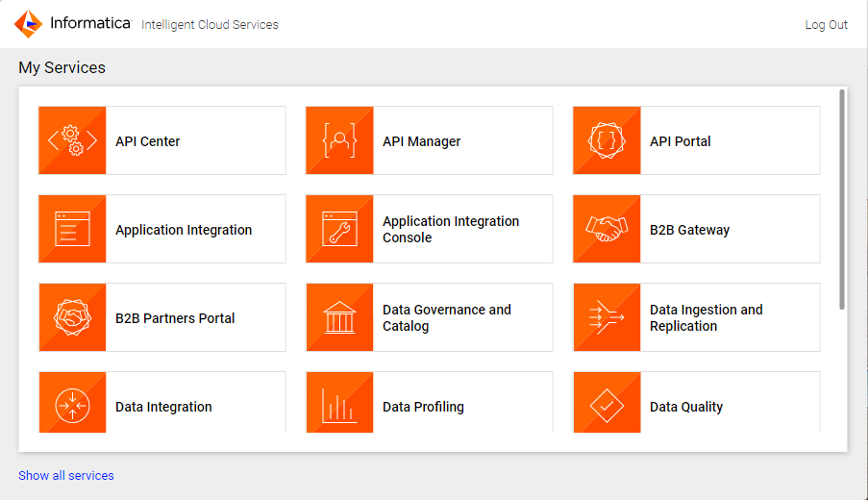
Task: Select the Application Integration Console label
Action: coord(451,229)
